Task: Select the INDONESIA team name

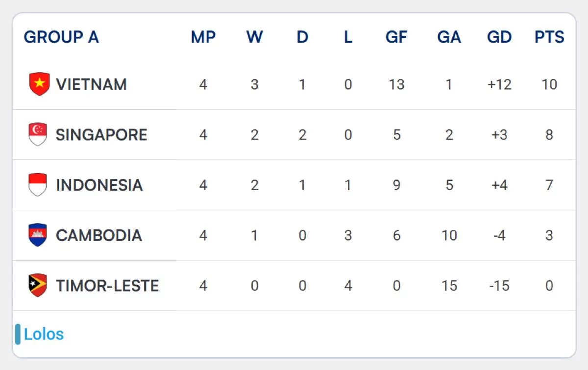Action: (99, 185)
